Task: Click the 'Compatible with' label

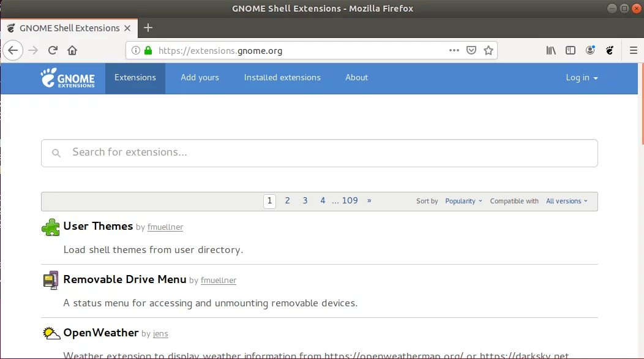Action: pos(514,201)
